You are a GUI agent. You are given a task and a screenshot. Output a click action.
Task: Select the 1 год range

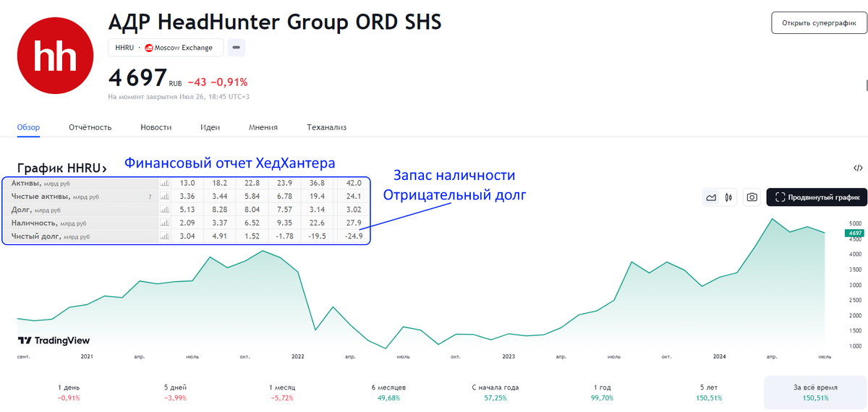click(603, 392)
